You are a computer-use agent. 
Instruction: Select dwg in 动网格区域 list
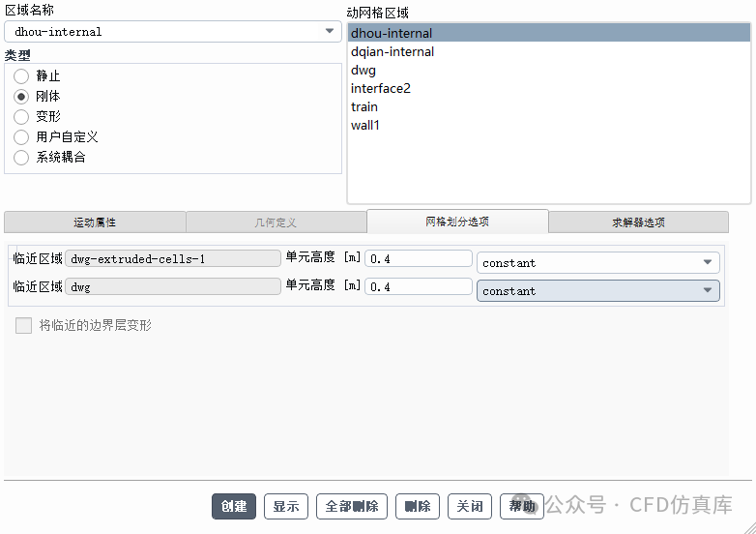[x=549, y=70]
